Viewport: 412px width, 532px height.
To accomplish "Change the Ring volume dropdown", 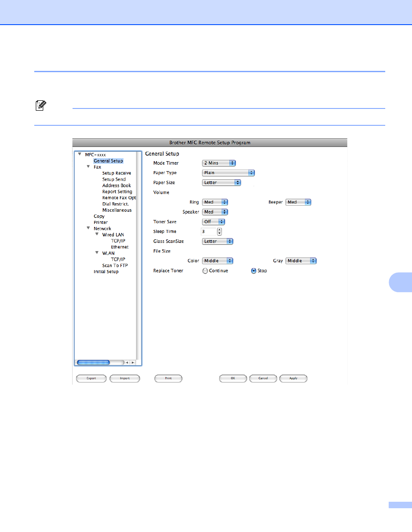I will [x=215, y=202].
